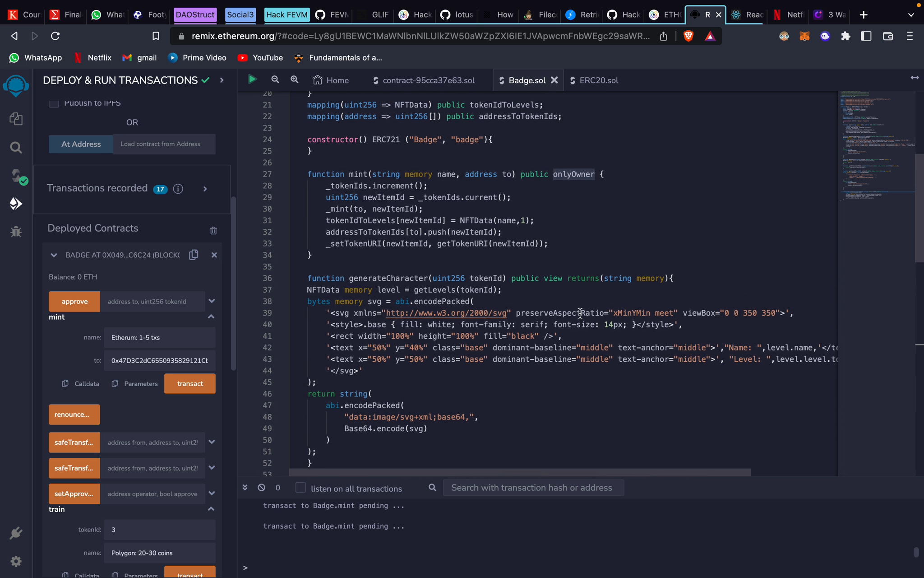Focus the train tokenId input field
This screenshot has height=578, width=924.
[x=160, y=530]
